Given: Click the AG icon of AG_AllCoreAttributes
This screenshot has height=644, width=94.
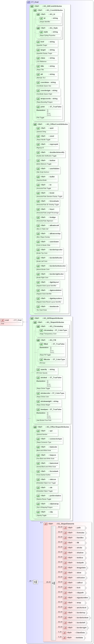Looking at the screenshot, I should (x=32, y=6).
